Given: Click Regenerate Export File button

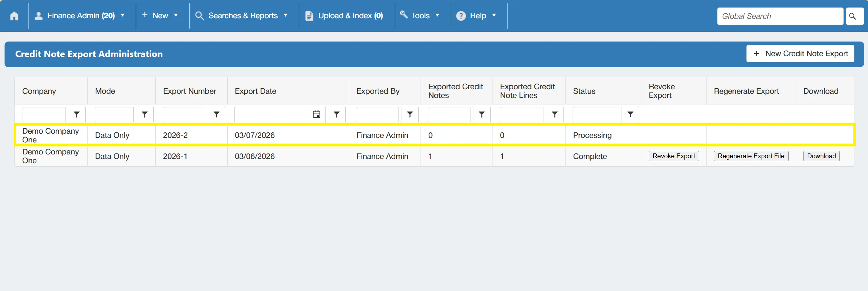Looking at the screenshot, I should point(751,156).
